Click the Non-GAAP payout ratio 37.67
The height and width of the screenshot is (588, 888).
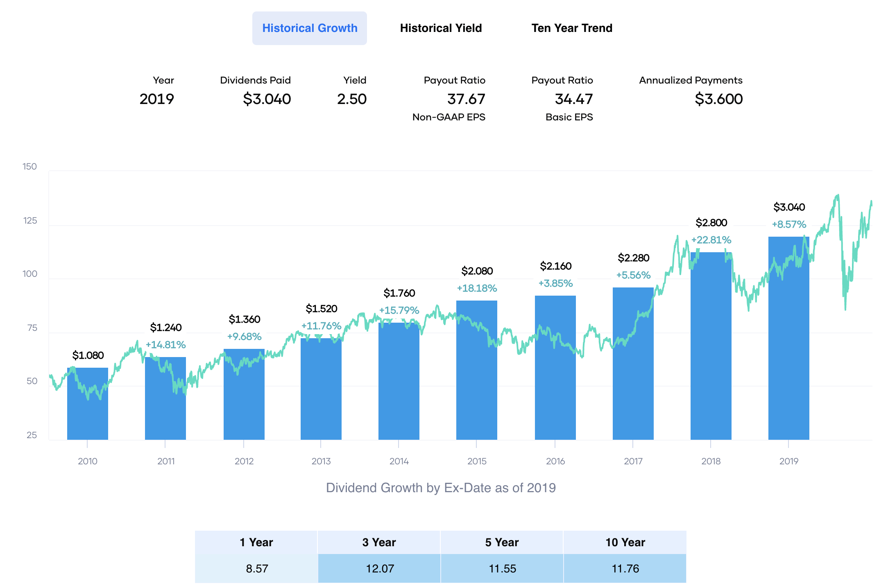(466, 99)
